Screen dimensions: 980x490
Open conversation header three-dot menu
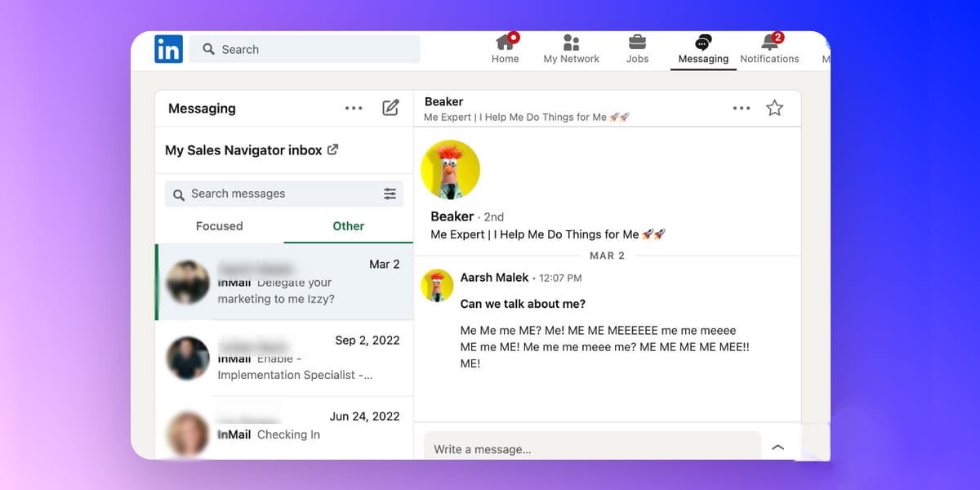pyautogui.click(x=742, y=108)
